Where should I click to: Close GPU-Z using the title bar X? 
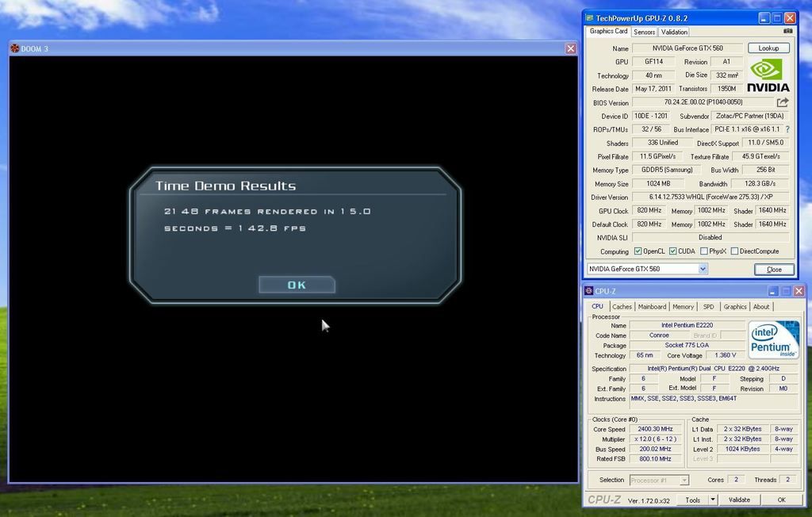[790, 18]
